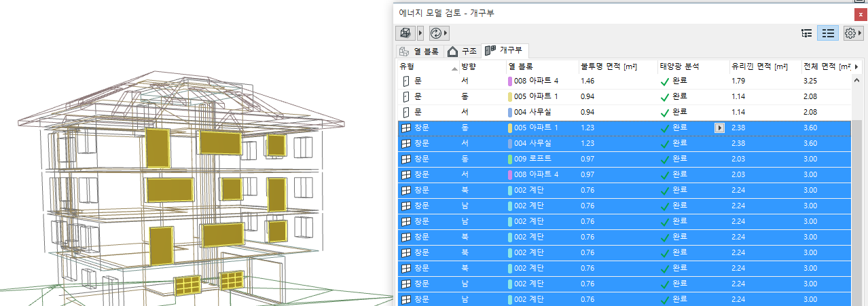Viewport: 868px width, 306px height.
Task: Click the green checkmark in the 004 사무실 문 row
Action: (665, 113)
